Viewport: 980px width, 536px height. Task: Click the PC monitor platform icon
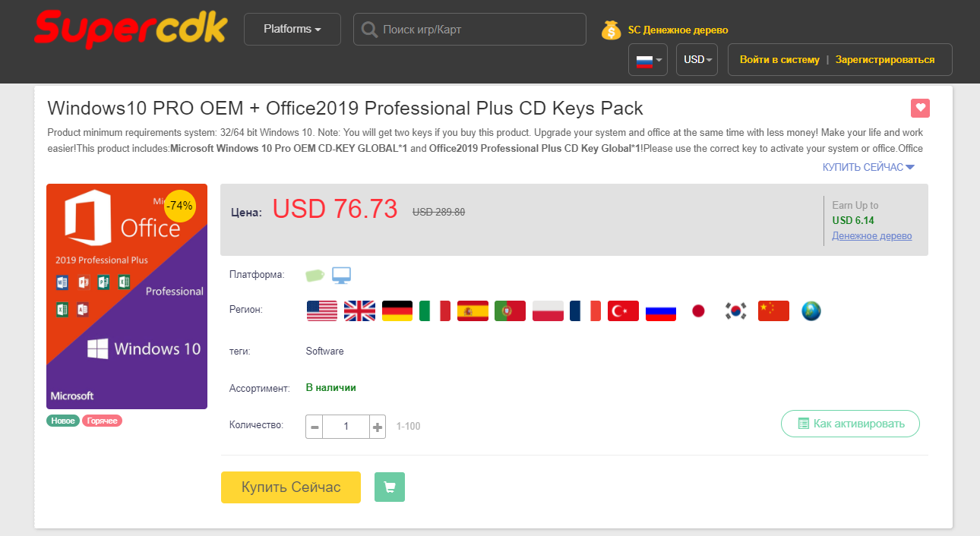tap(342, 275)
